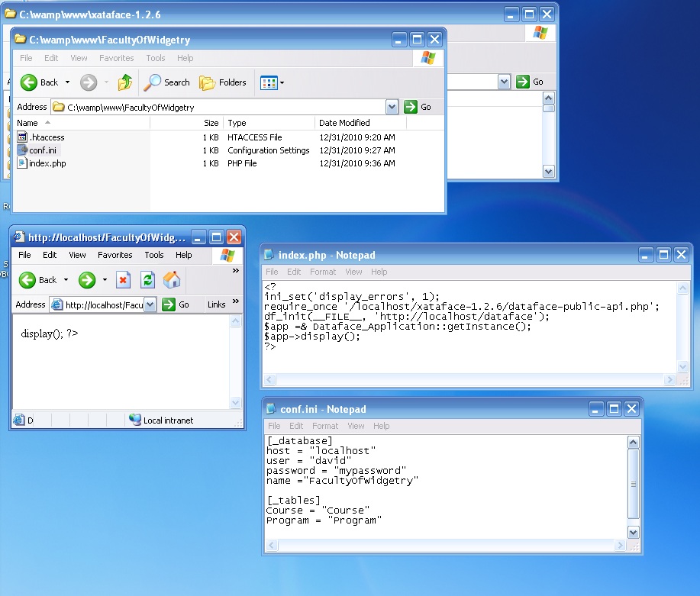This screenshot has height=596, width=700.
Task: Toggle the Folders pane in Explorer
Action: [x=223, y=82]
